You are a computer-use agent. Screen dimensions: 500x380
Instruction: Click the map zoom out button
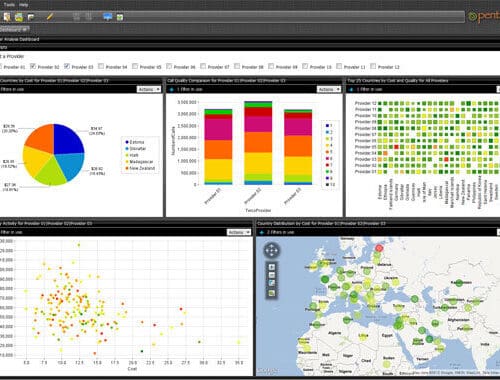click(272, 275)
